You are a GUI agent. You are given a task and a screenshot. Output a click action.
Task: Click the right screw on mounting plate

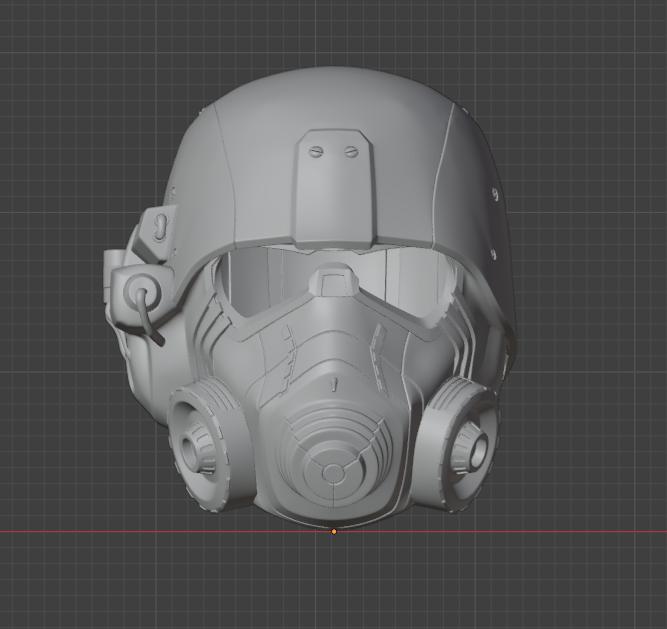coord(350,152)
